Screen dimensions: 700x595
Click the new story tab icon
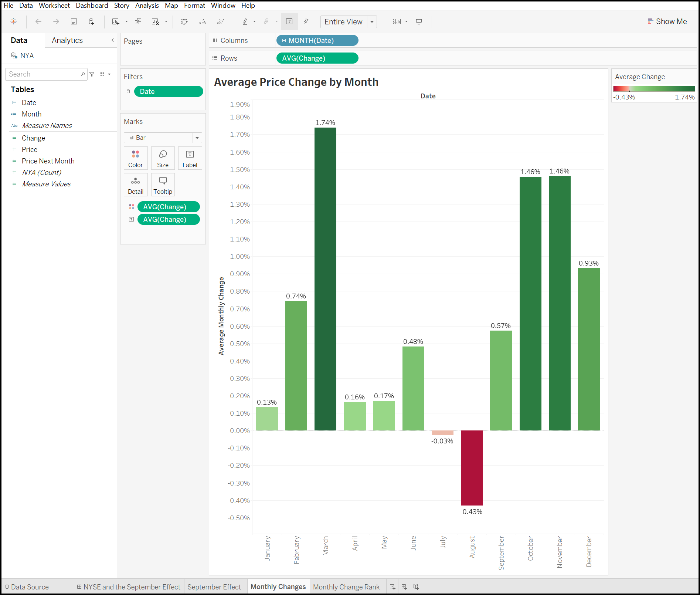click(x=416, y=587)
